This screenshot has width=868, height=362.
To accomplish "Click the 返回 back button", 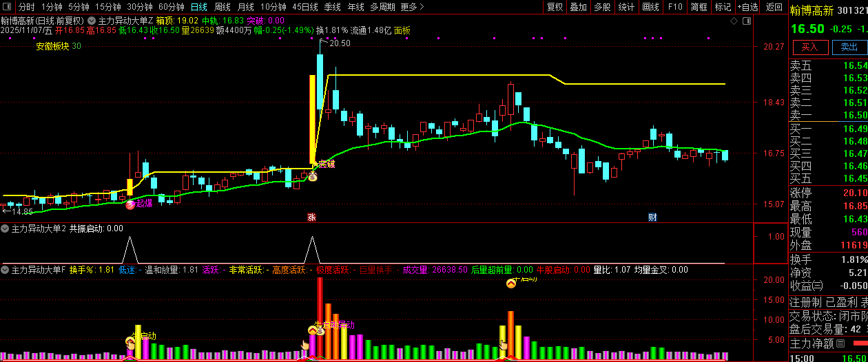I will [774, 7].
